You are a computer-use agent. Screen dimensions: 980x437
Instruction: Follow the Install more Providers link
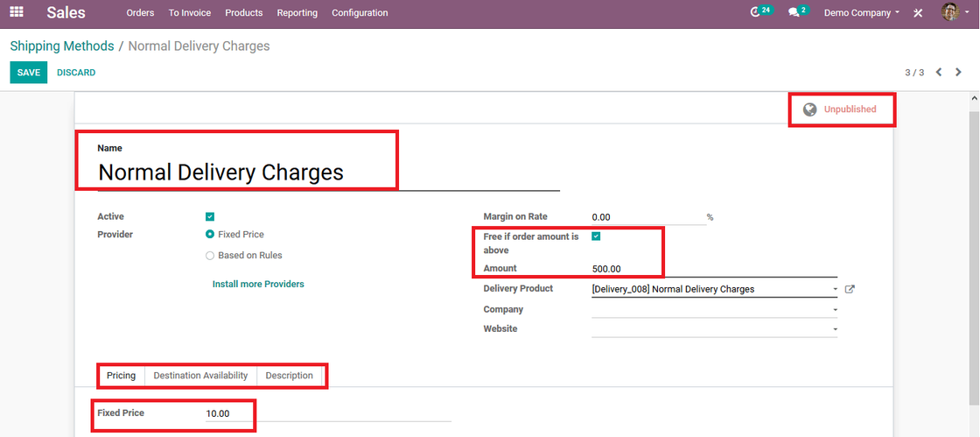coord(258,284)
